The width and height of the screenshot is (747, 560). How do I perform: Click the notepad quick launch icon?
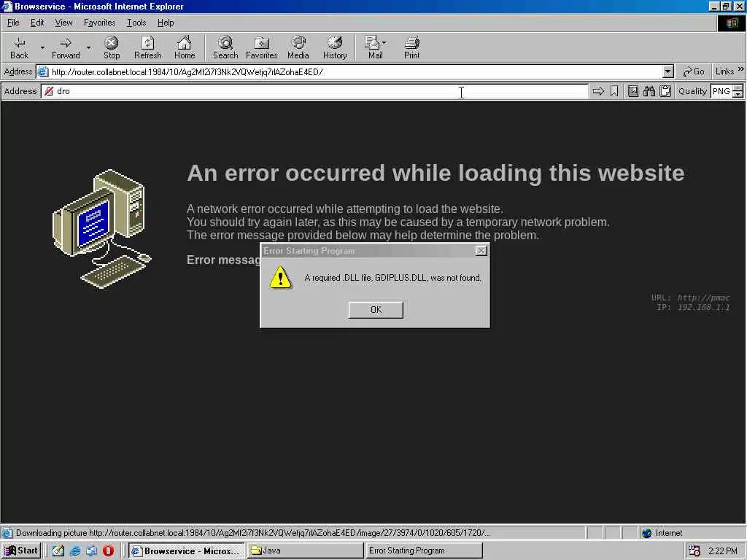(x=58, y=551)
